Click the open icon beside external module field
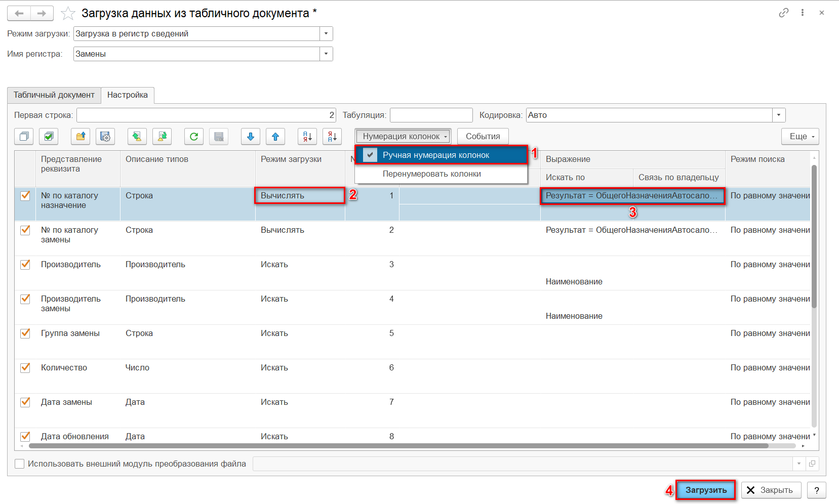This screenshot has width=839, height=504. coord(812,464)
